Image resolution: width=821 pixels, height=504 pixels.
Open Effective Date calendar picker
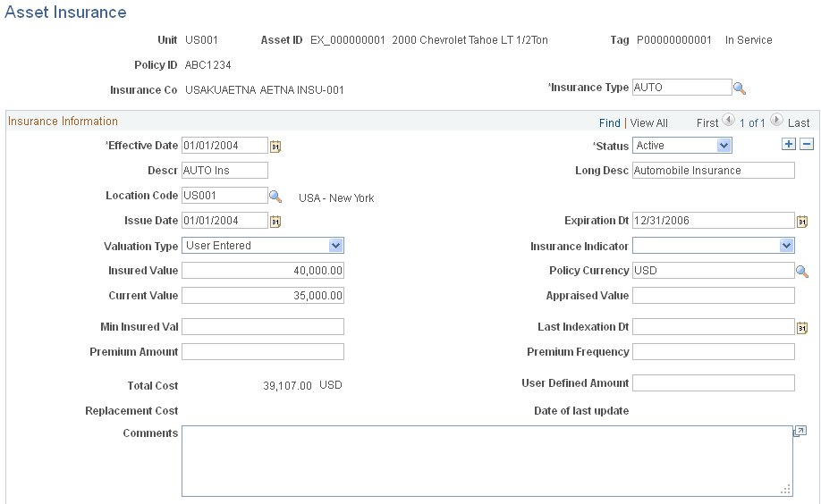tap(275, 147)
